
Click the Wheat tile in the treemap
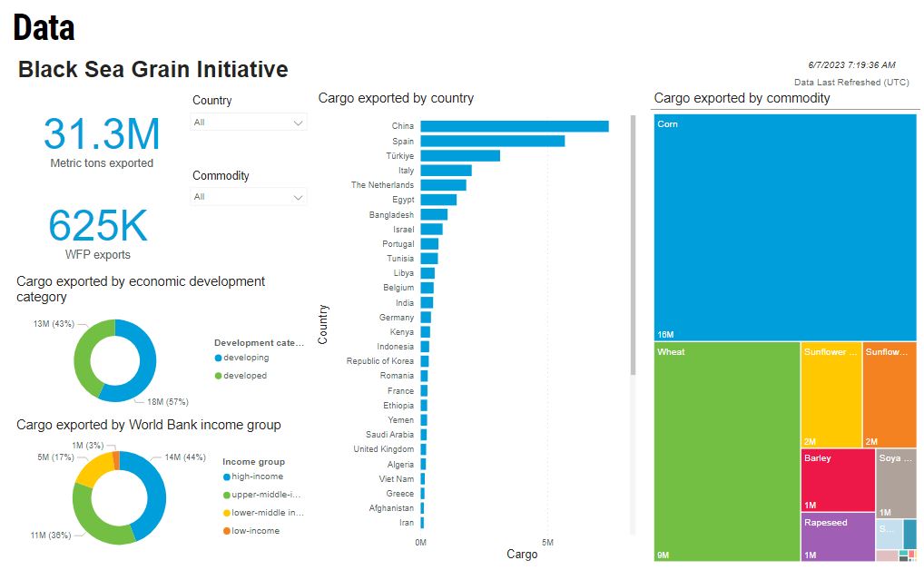click(727, 451)
